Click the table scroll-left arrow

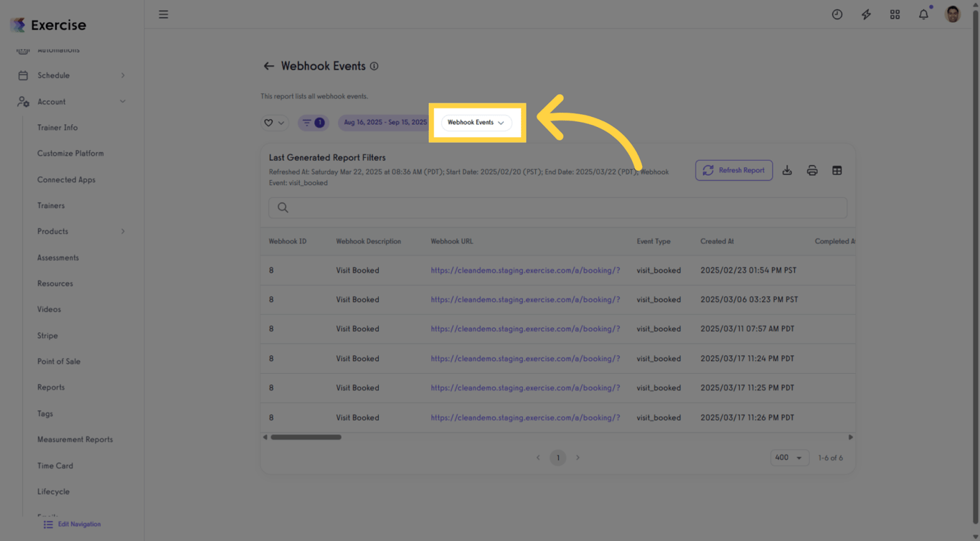[x=265, y=437]
